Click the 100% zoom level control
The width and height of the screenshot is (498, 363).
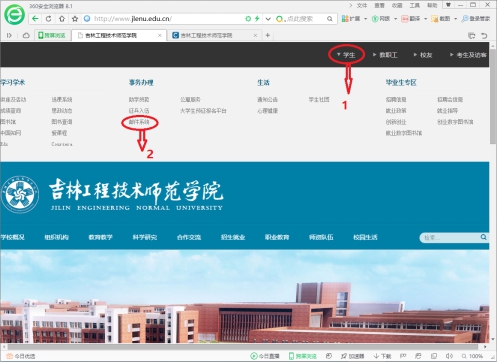472,356
